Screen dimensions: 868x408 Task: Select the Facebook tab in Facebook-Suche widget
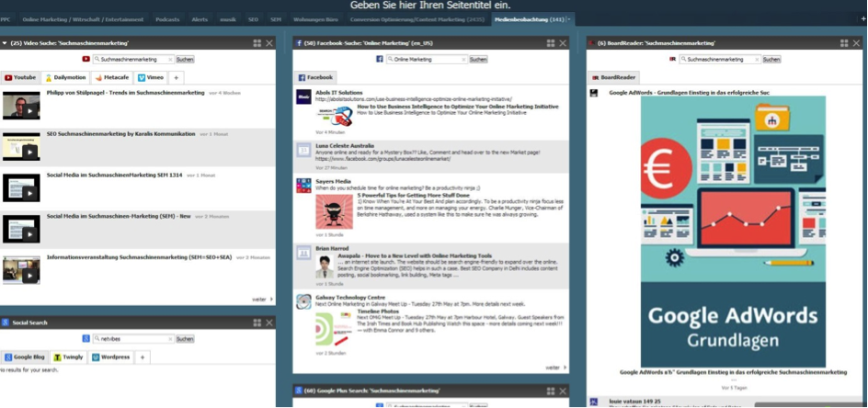pos(315,78)
